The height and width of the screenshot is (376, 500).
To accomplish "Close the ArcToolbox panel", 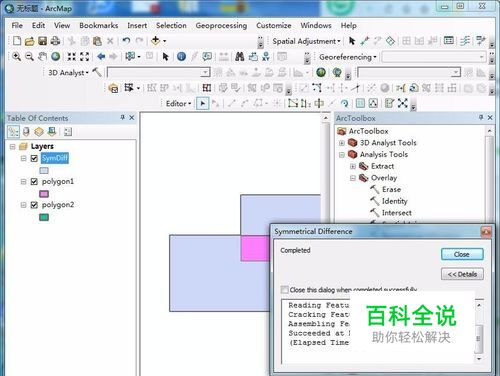I will (x=490, y=117).
